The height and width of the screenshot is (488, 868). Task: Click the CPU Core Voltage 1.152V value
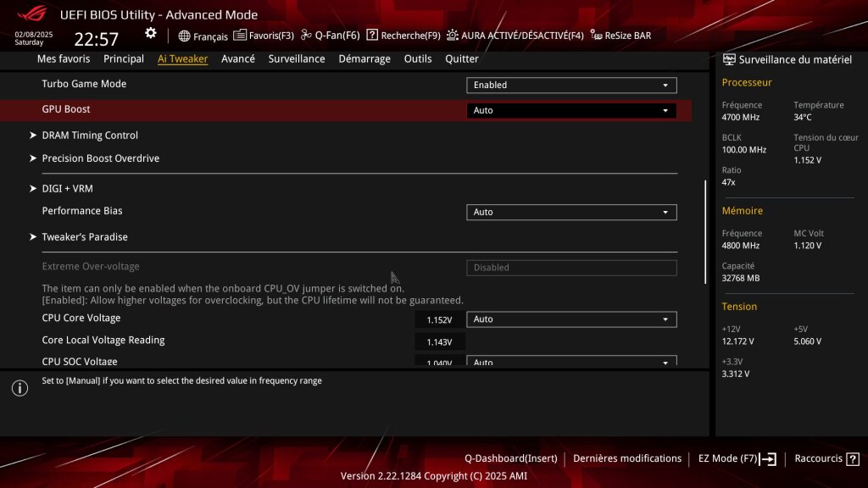click(440, 319)
